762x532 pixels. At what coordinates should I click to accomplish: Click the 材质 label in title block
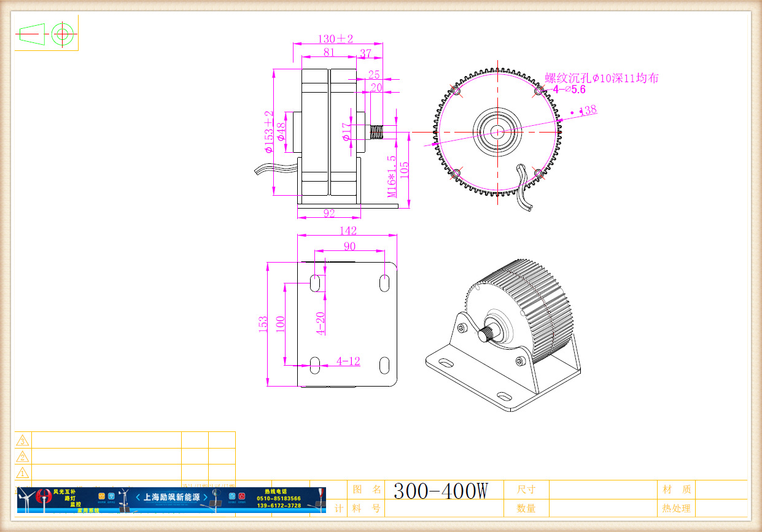tap(677, 489)
